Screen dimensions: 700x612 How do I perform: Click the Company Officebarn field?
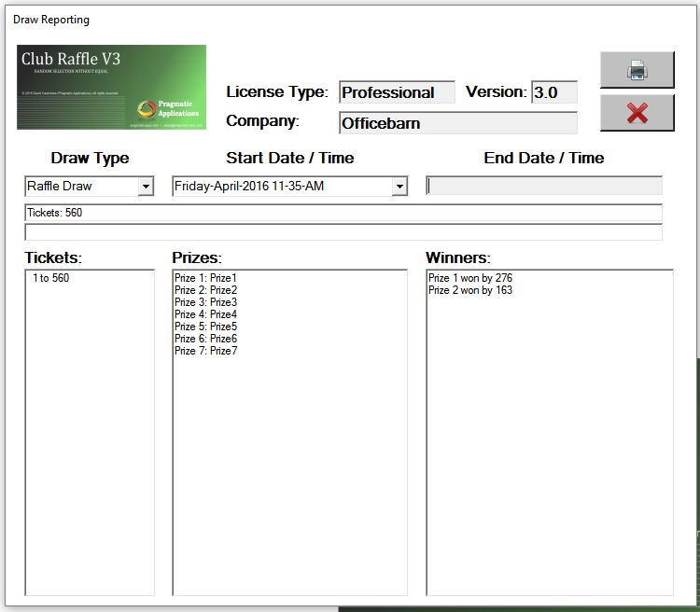(457, 123)
